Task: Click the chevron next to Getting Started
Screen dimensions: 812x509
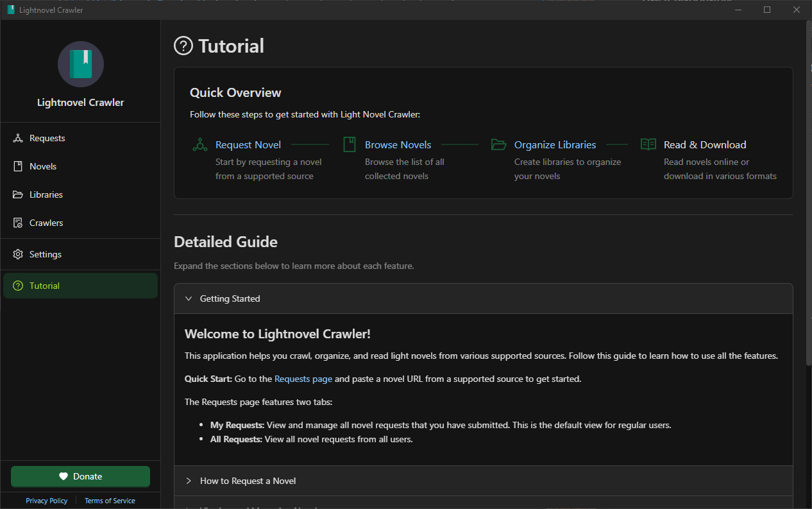Action: tap(189, 298)
